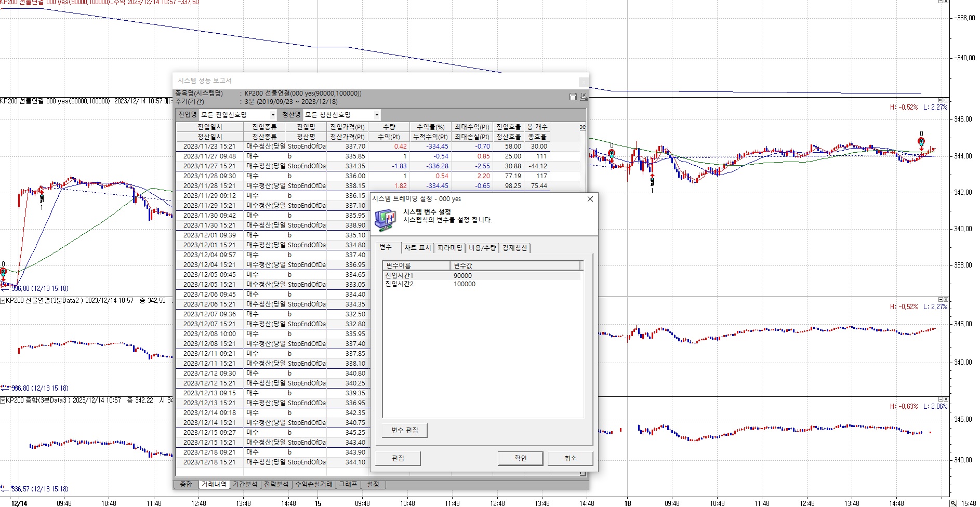This screenshot has height=507, width=980.
Task: Click the print icon in the performance report
Action: click(583, 97)
